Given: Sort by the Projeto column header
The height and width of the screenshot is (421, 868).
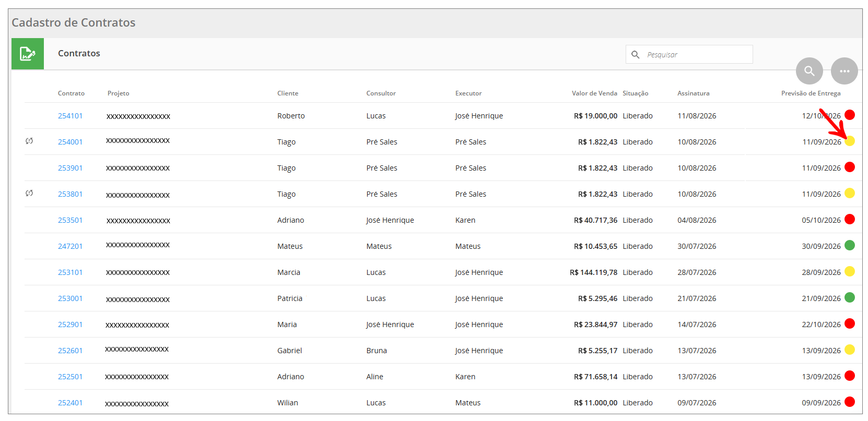Looking at the screenshot, I should pos(119,93).
